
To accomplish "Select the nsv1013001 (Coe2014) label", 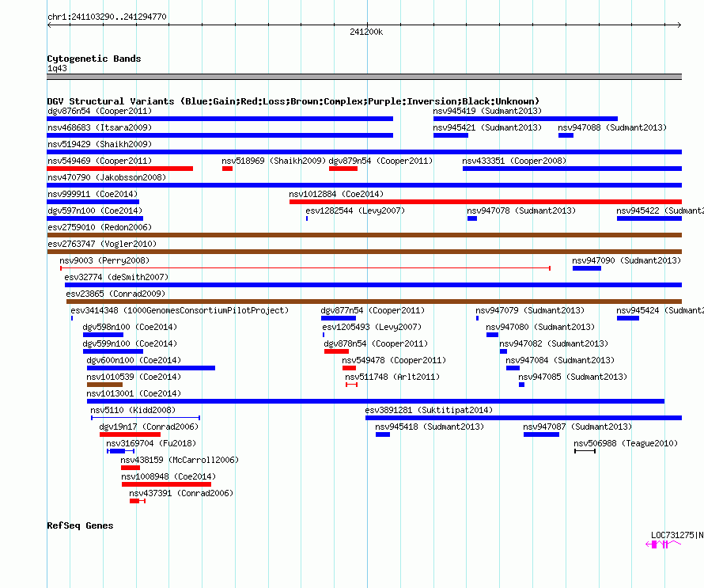I will pos(134,393).
